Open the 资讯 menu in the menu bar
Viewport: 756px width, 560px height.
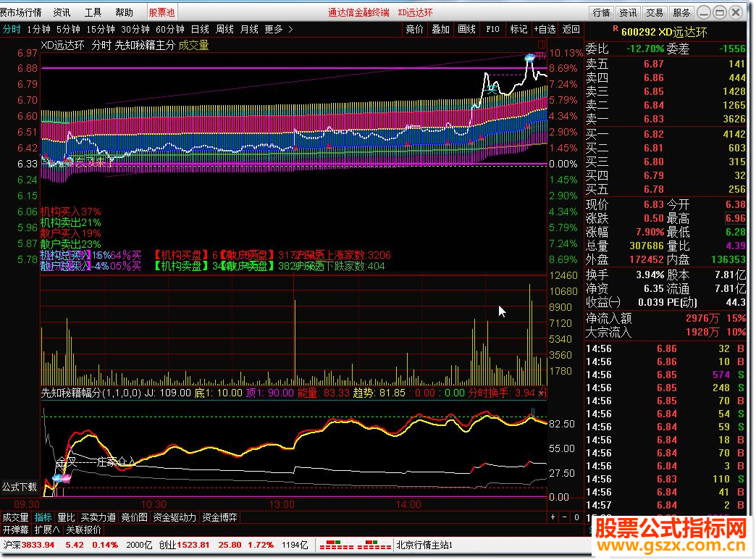point(62,12)
